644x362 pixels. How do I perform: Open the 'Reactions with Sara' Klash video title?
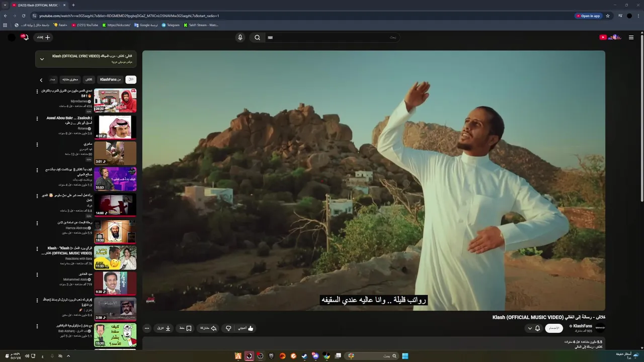pyautogui.click(x=67, y=250)
